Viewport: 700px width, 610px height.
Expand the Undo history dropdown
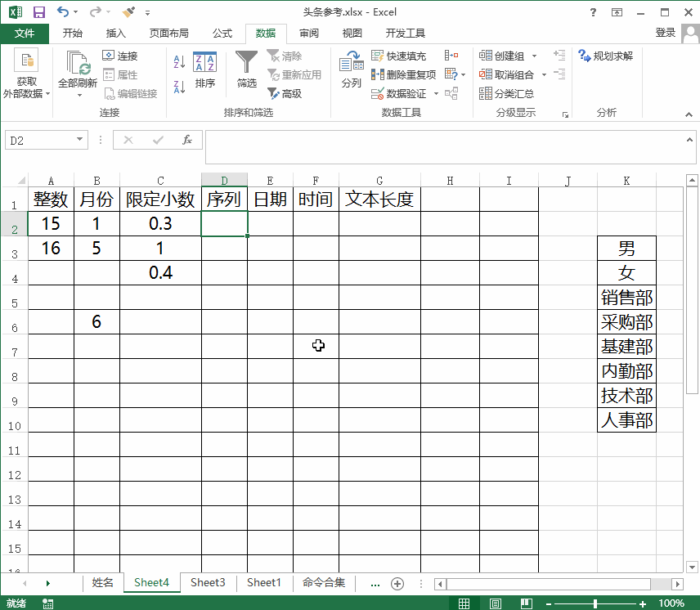pos(75,12)
